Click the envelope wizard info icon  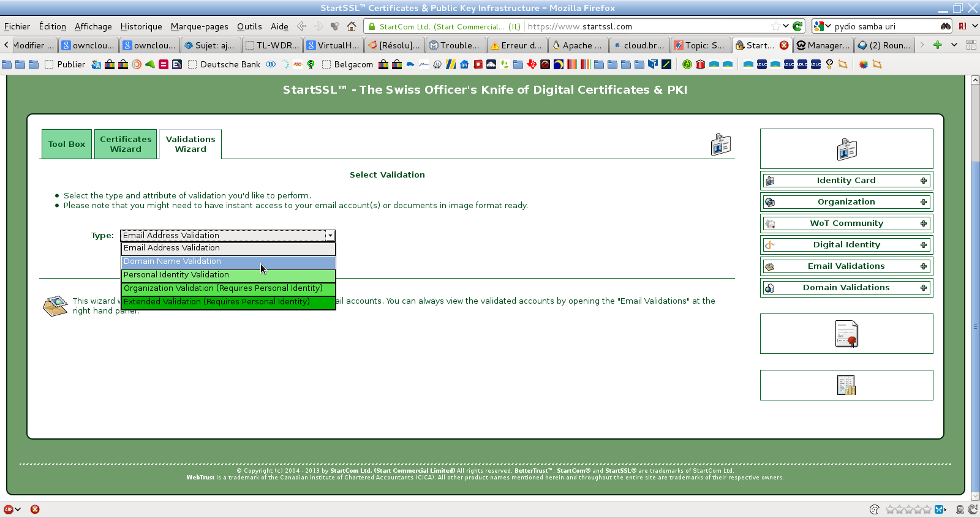point(55,306)
